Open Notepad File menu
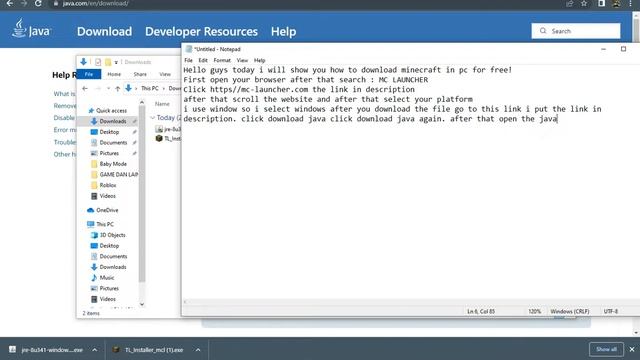The image size is (640, 360). 188,60
